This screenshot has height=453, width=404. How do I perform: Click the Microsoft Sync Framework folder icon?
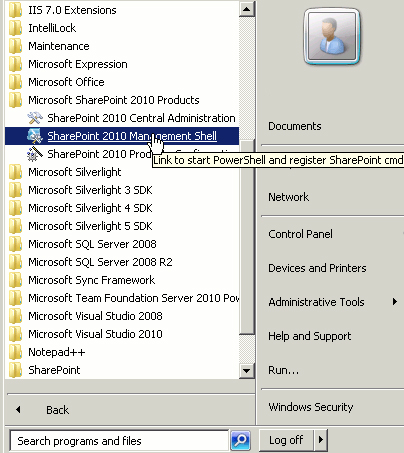click(15, 280)
